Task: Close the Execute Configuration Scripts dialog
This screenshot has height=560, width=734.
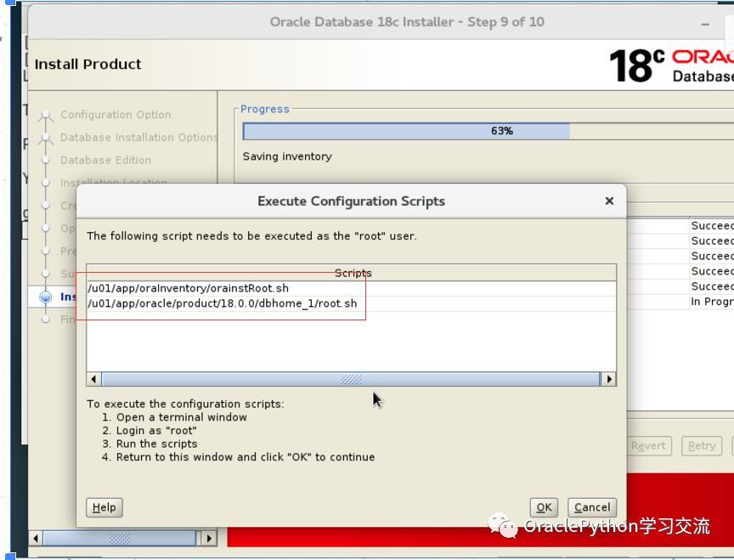Action: tap(609, 201)
